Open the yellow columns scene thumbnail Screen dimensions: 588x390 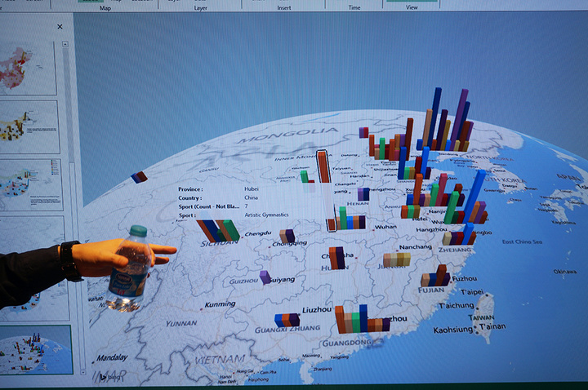(x=29, y=127)
